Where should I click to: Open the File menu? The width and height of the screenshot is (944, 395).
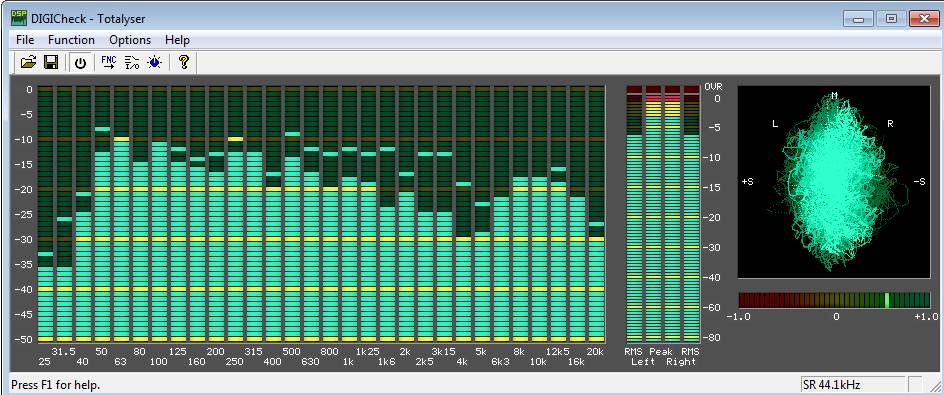25,40
